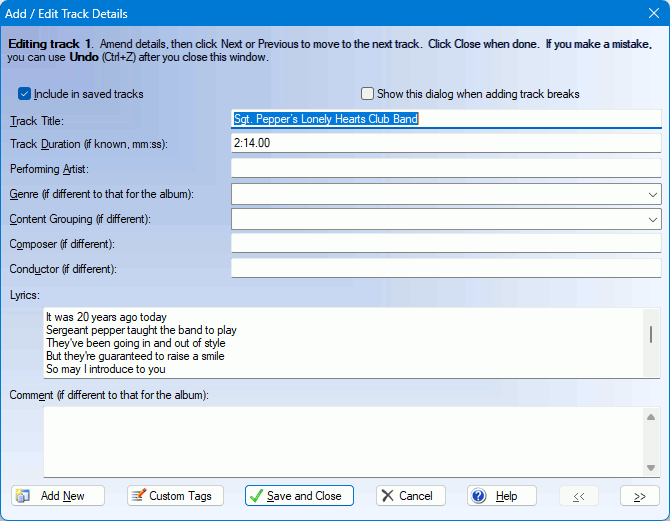Click lyric line 'They've been going in and out of style'
The height and width of the screenshot is (521, 670).
coord(135,343)
